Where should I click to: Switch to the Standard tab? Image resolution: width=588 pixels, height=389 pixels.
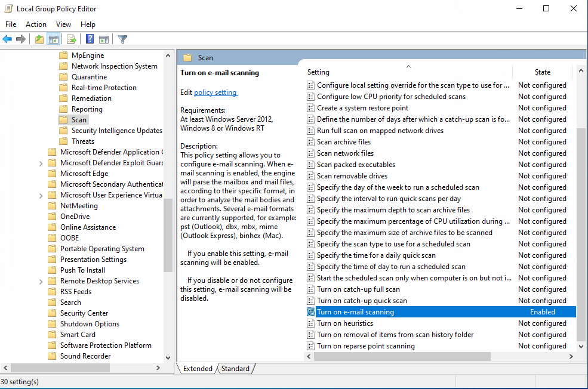[235, 369]
